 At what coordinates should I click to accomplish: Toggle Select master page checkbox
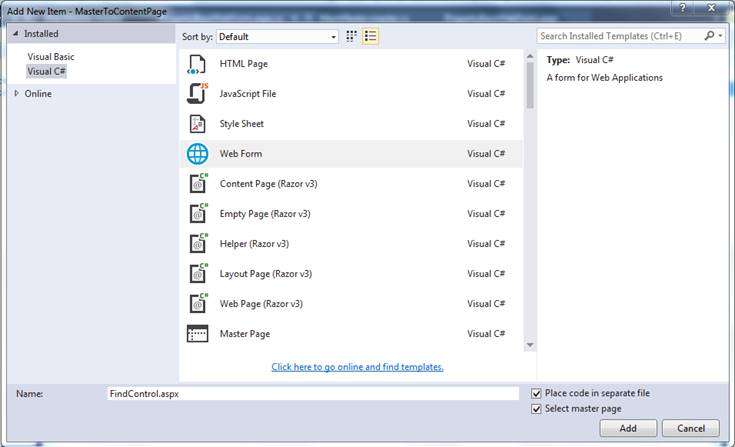click(536, 409)
